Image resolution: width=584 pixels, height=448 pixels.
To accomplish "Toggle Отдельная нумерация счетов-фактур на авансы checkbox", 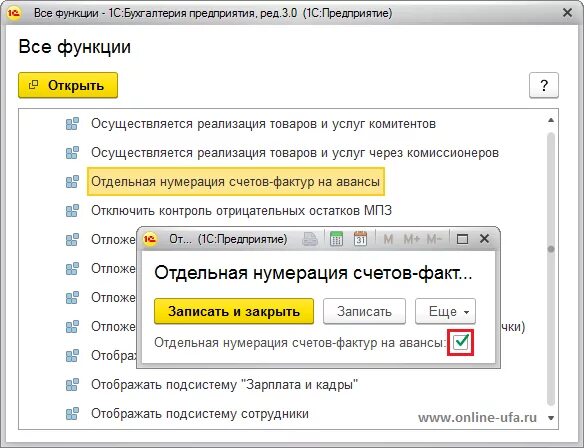I will coord(461,342).
